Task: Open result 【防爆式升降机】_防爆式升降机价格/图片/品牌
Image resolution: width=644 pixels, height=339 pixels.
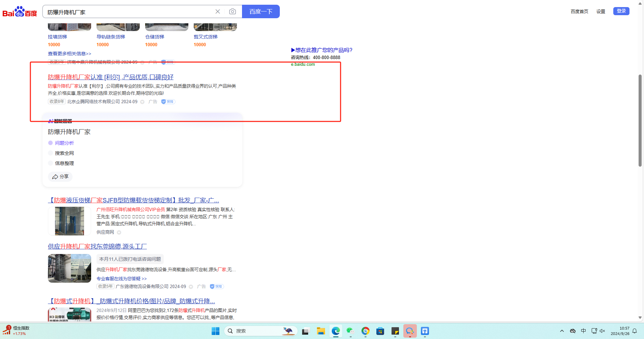Action: tap(131, 301)
